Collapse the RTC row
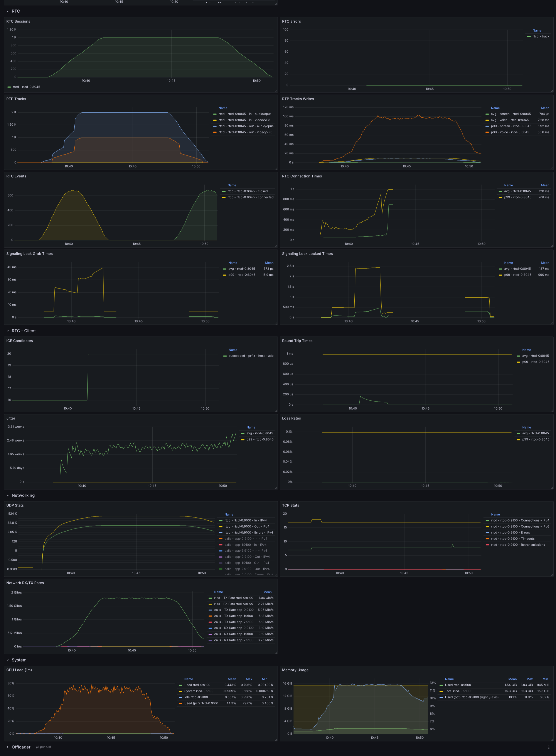The width and height of the screenshot is (556, 756). [x=8, y=11]
